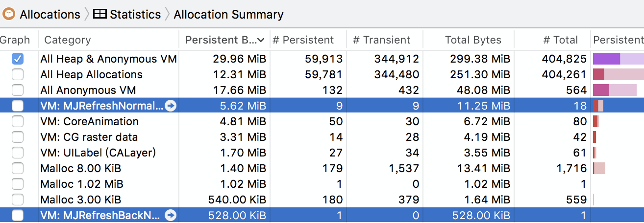Viewport: 644px width, 223px height.
Task: Toggle sort chevron in Persistent Bytes header
Action: 261,40
